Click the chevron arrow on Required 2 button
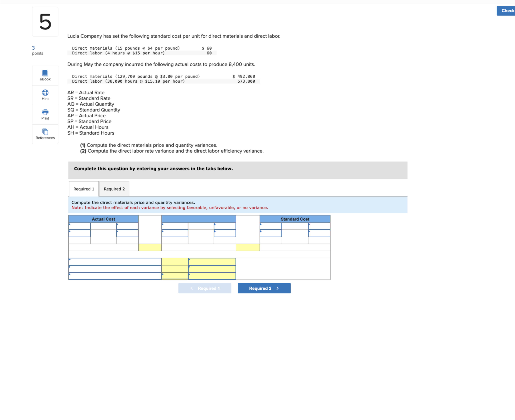The height and width of the screenshot is (420, 515). pyautogui.click(x=277, y=288)
